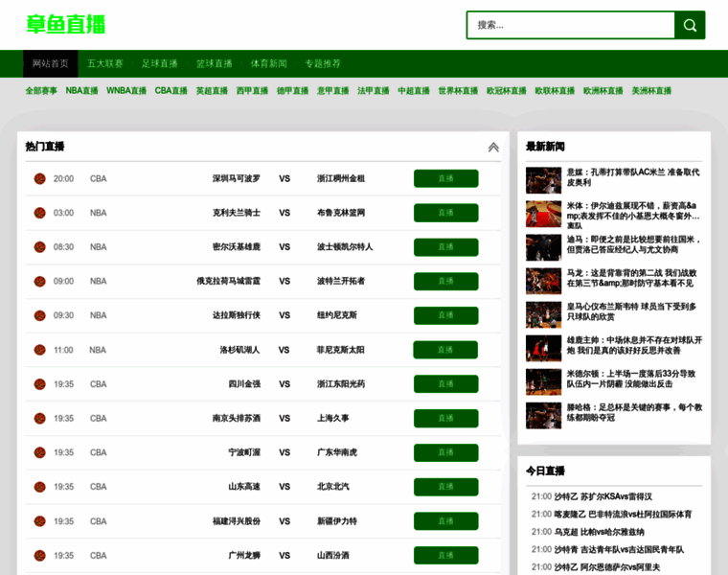Screen dimensions: 728x575
Task: Select the 中超直播 category link
Action: click(414, 91)
